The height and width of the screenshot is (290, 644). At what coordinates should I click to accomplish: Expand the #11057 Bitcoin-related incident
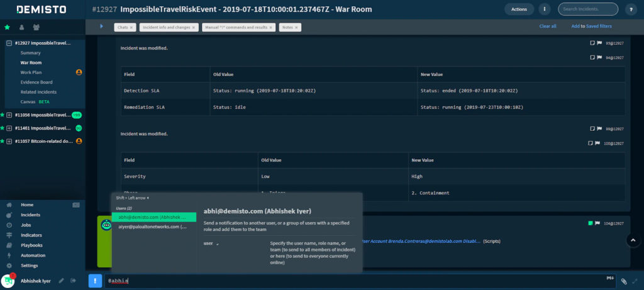click(x=9, y=142)
